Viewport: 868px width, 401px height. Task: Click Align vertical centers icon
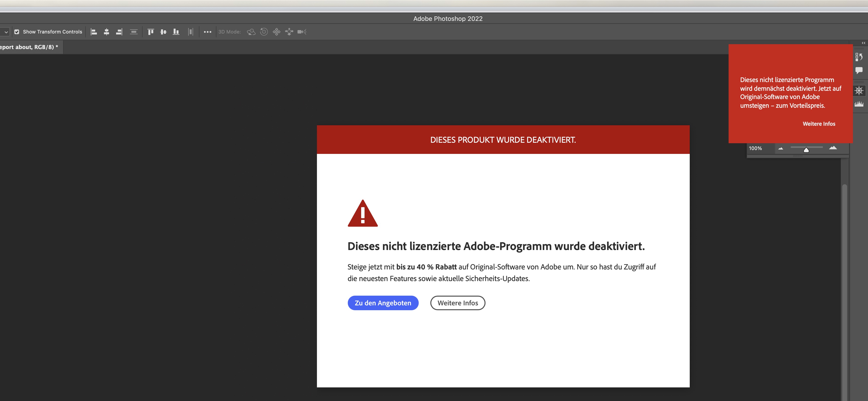[x=163, y=32]
